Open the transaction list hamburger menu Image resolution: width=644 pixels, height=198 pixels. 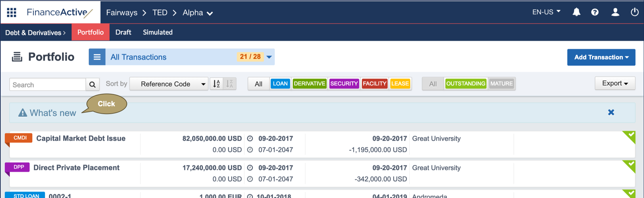click(x=97, y=57)
